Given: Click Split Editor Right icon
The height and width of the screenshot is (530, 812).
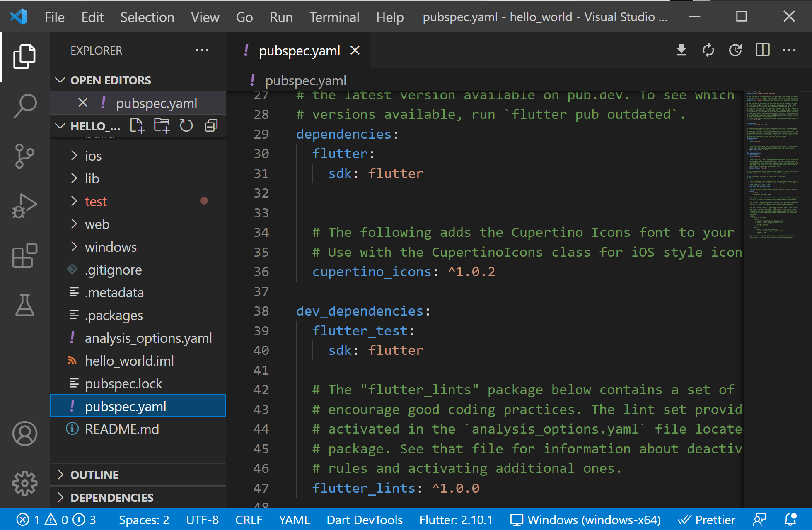Looking at the screenshot, I should [762, 51].
